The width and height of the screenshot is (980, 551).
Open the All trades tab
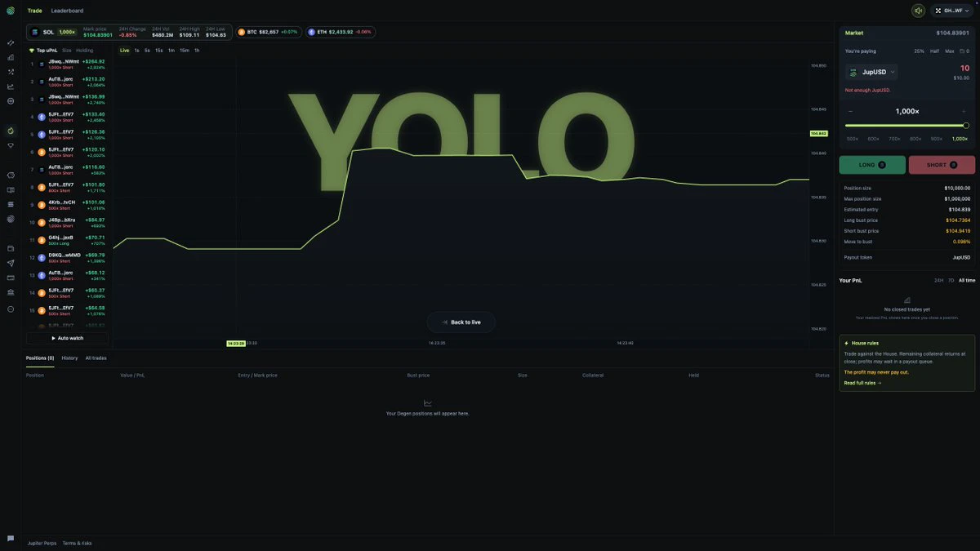pos(96,358)
